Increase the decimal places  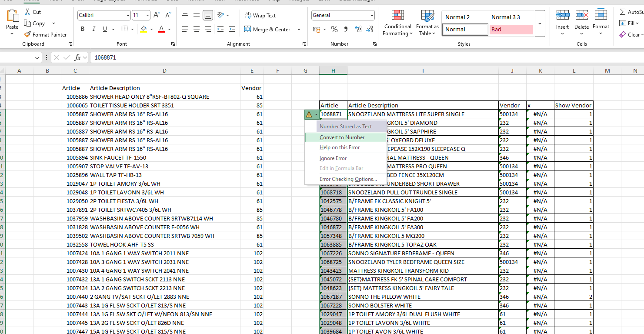[x=358, y=29]
